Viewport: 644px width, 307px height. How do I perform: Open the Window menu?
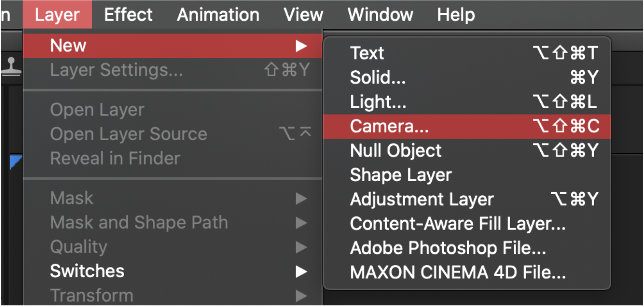coord(380,15)
